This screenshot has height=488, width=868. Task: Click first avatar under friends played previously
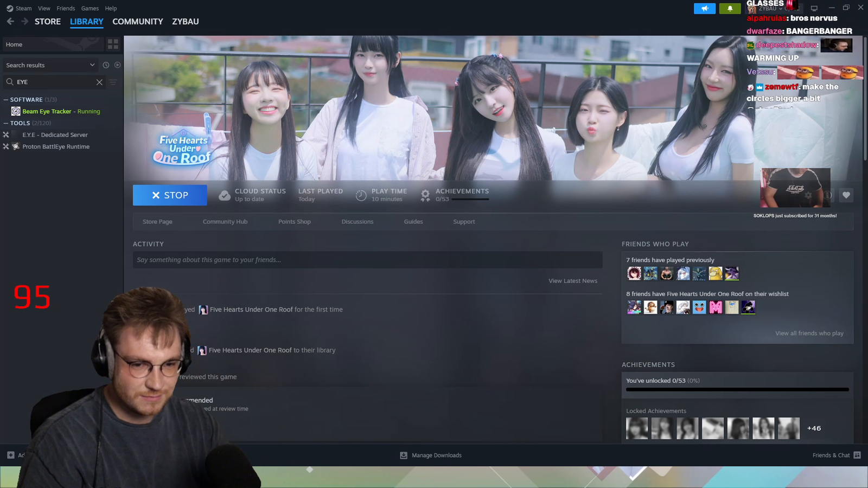[x=634, y=273]
